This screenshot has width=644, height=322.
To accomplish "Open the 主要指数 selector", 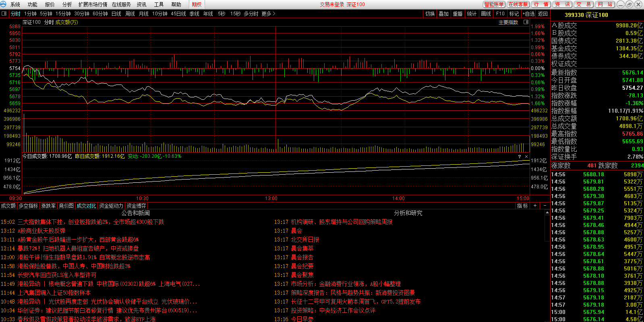I will coord(508,23).
